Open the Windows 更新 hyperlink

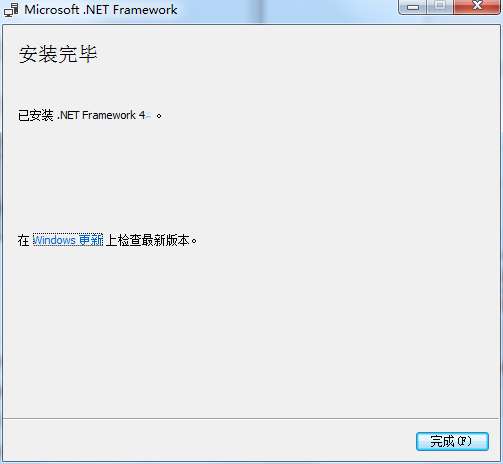[x=68, y=240]
